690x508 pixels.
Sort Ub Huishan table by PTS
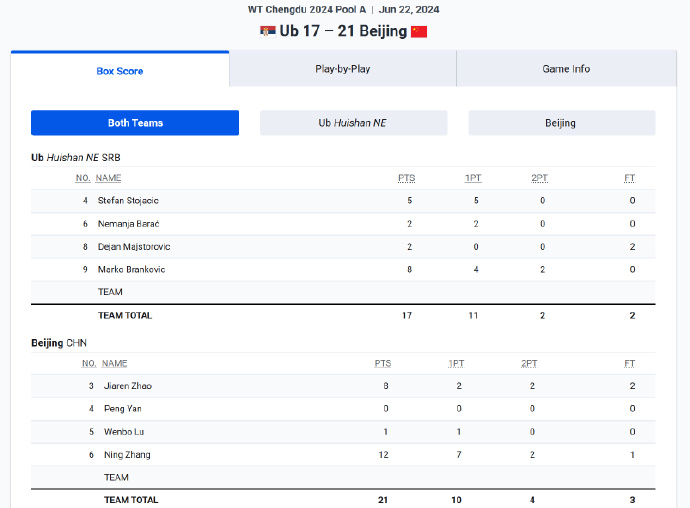(x=406, y=178)
